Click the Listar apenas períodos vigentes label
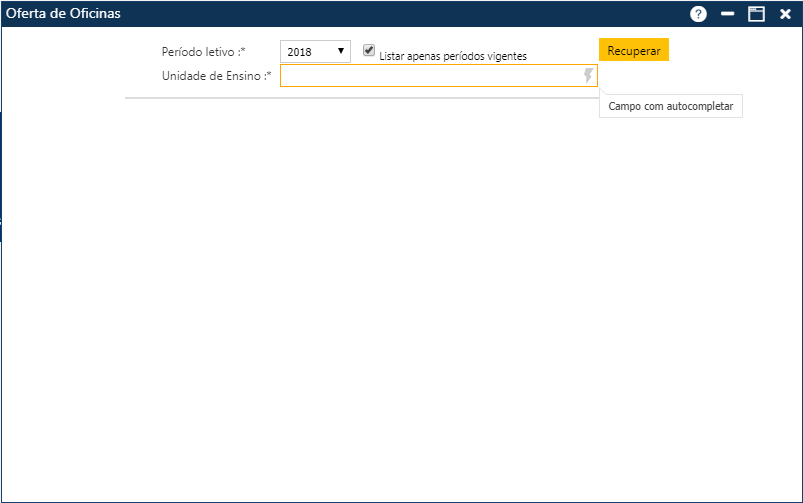The image size is (803, 503). 453,56
